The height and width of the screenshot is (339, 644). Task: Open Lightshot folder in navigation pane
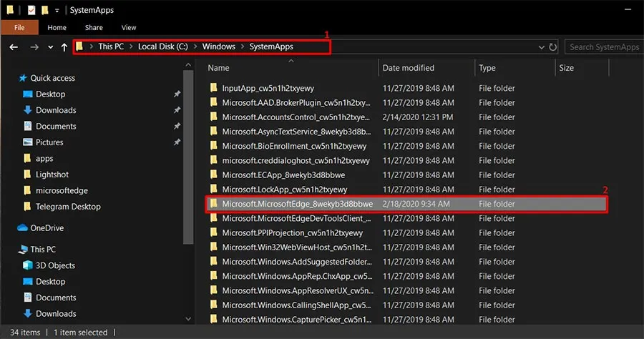pyautogui.click(x=52, y=175)
